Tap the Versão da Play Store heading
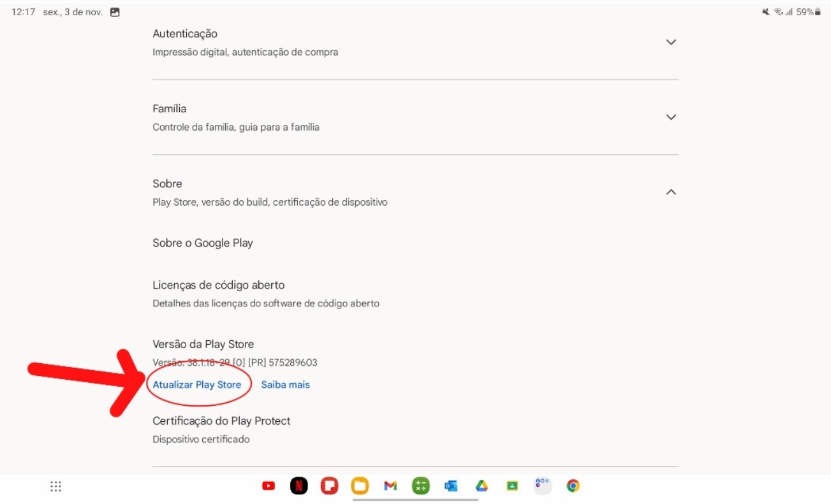Viewport: 831px width, 504px height. (x=203, y=344)
